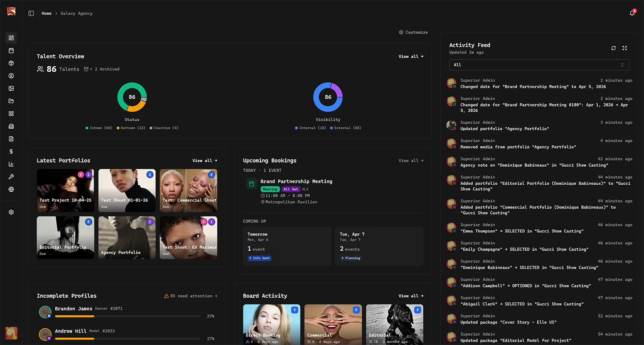The height and width of the screenshot is (345, 644).
Task: Click the Customize button
Action: (413, 32)
